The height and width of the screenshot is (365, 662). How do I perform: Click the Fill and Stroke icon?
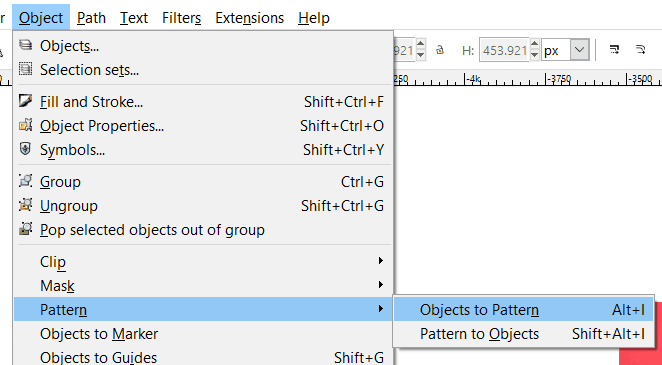(26, 101)
